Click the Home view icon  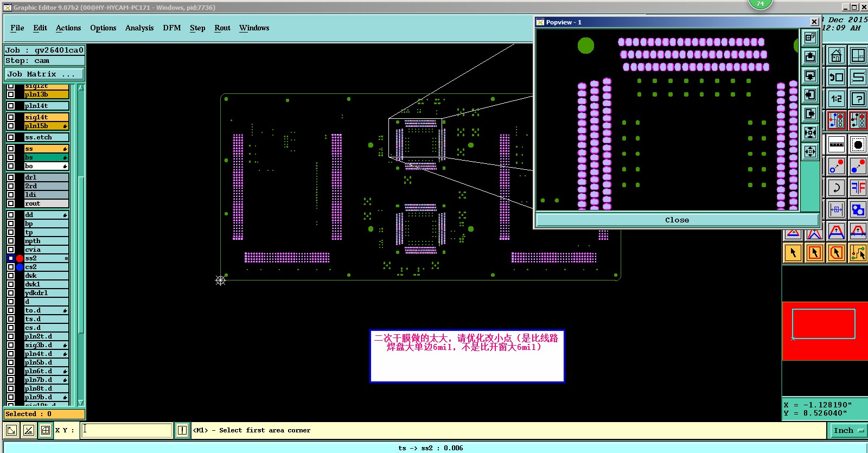[x=836, y=55]
